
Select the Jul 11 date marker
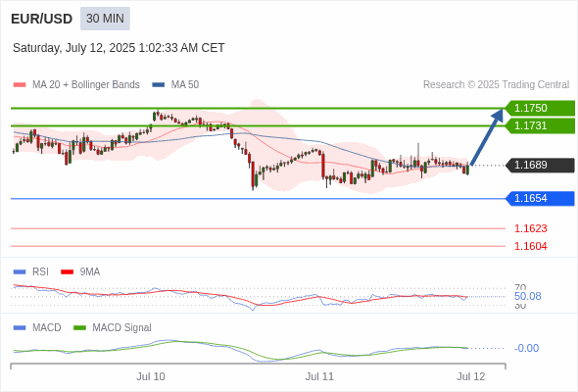click(x=319, y=376)
